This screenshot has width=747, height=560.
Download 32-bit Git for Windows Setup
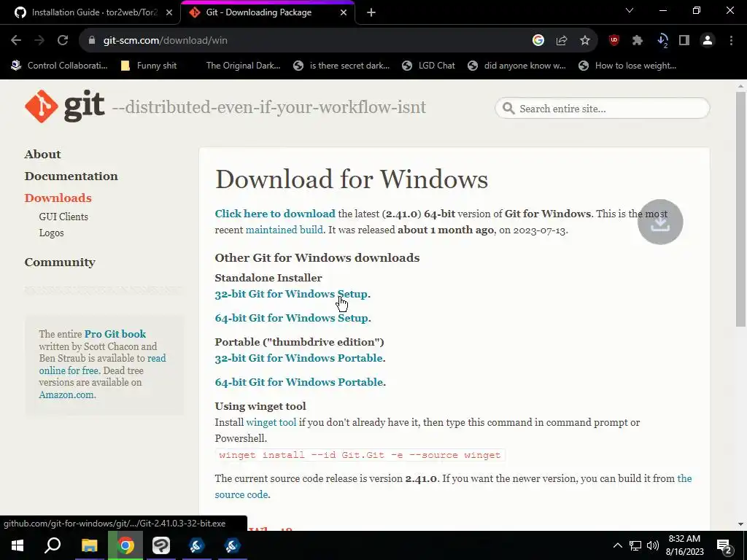pos(291,294)
